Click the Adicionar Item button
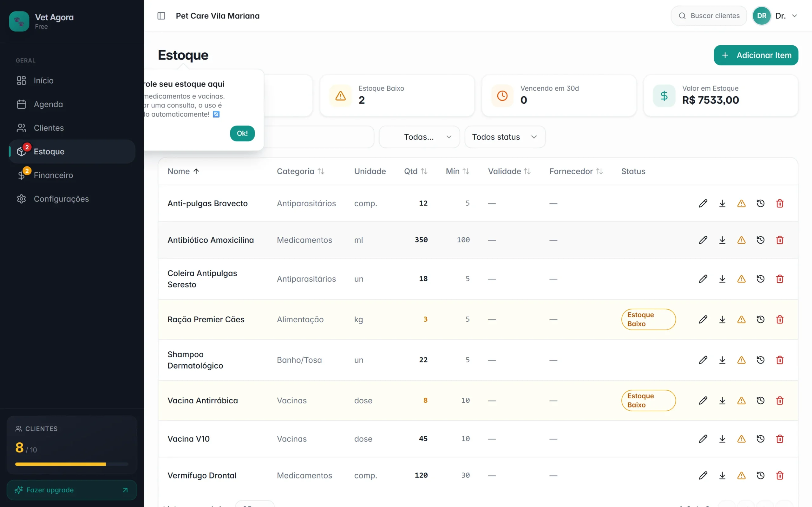 tap(756, 55)
